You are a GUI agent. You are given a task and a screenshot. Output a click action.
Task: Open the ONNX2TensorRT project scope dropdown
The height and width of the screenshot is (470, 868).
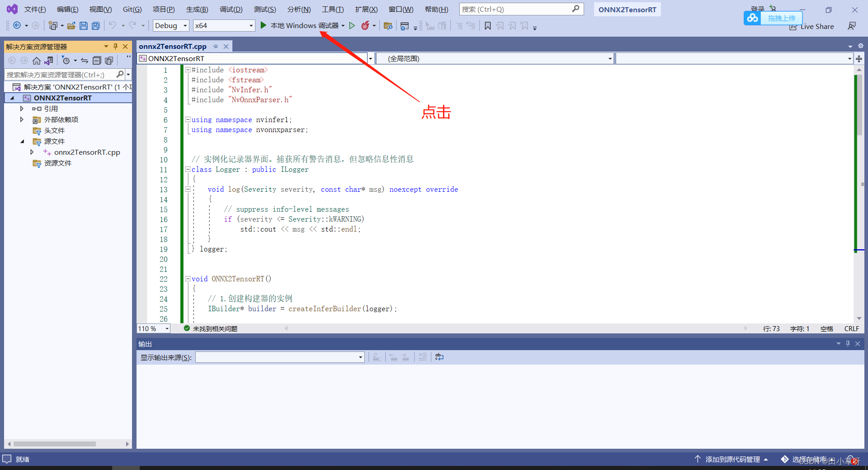[370, 59]
